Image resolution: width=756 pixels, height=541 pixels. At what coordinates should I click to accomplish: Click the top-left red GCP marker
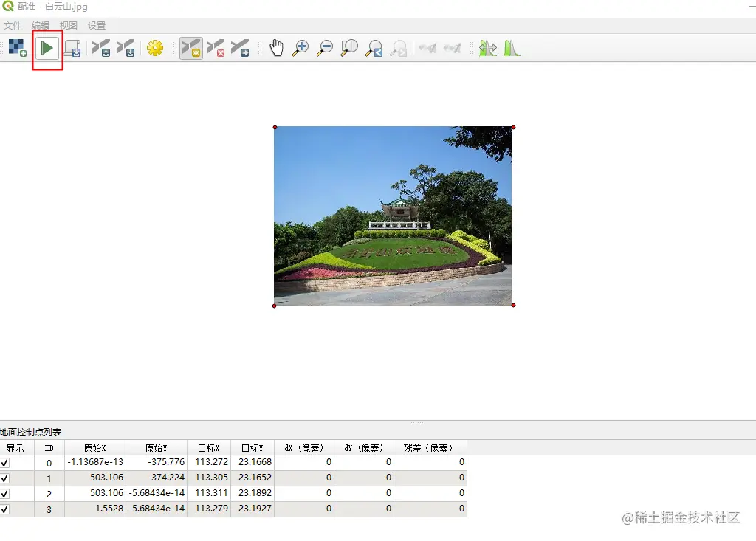(275, 127)
